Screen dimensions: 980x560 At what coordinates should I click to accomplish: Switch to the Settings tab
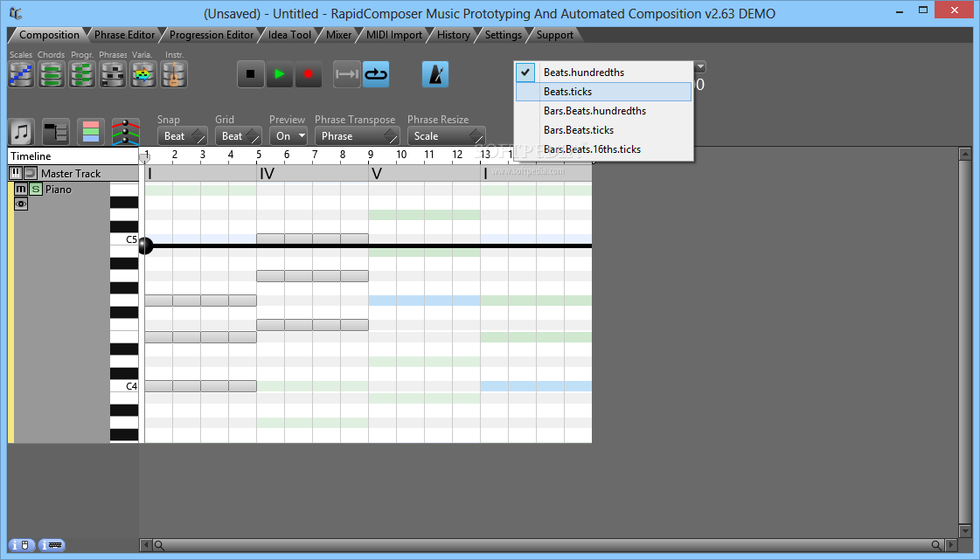point(504,35)
